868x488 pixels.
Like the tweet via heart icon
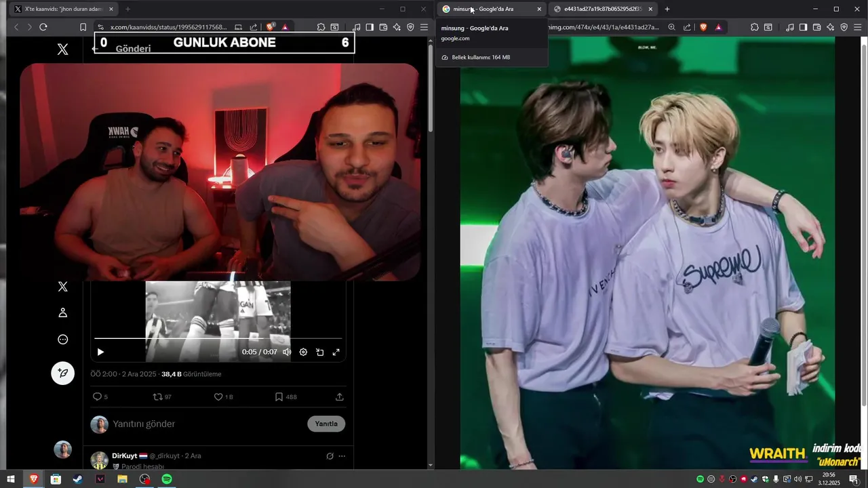click(x=218, y=396)
